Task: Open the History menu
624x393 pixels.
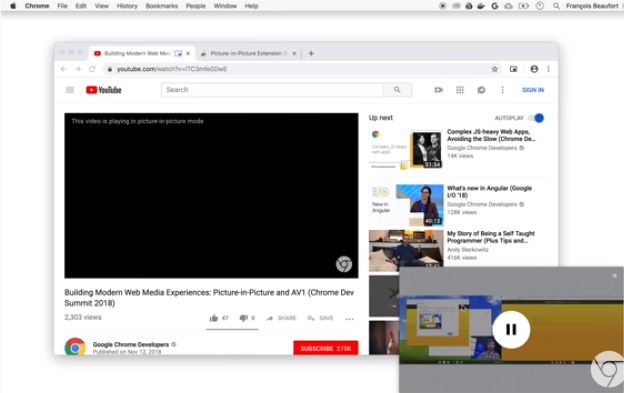Action: (127, 6)
